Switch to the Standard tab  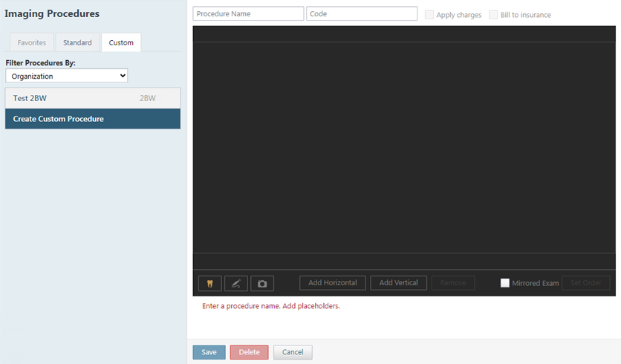[77, 42]
